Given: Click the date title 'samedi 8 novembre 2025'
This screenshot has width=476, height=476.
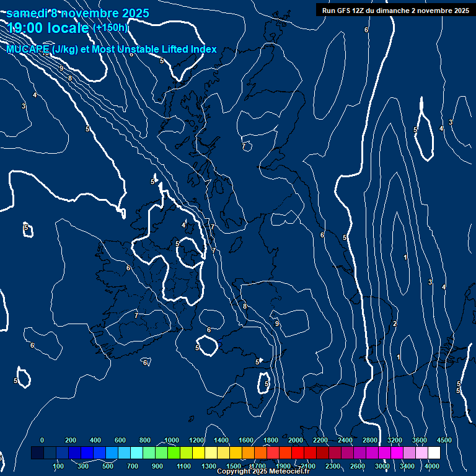Looking at the screenshot, I should (77, 13).
